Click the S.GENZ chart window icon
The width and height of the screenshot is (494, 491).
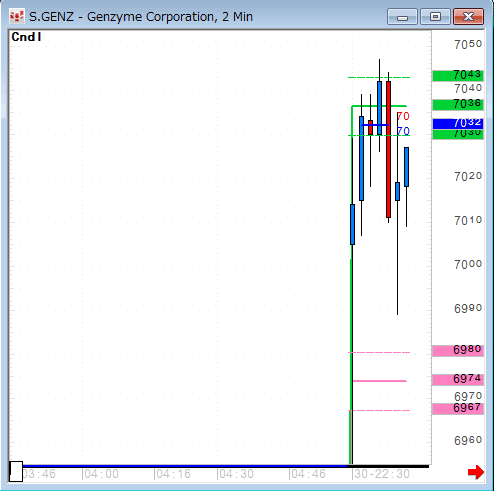(17, 16)
